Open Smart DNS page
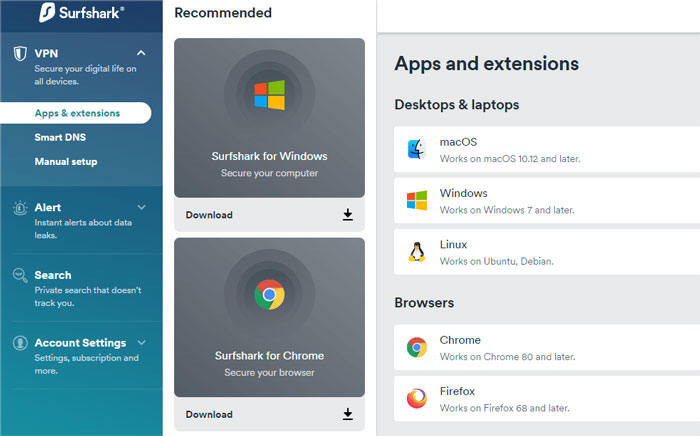Image resolution: width=700 pixels, height=436 pixels. pyautogui.click(x=60, y=137)
